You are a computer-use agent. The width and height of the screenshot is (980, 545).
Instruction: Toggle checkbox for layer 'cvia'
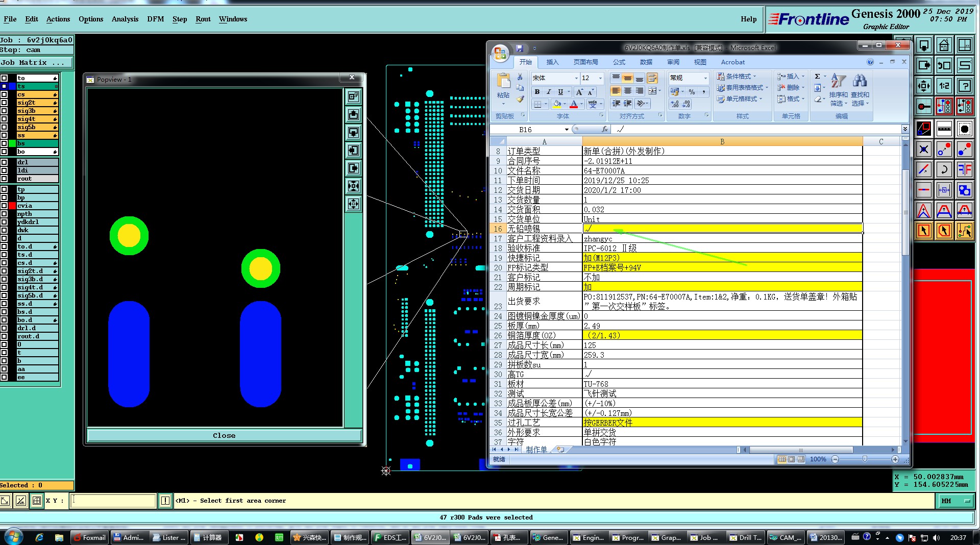4,206
